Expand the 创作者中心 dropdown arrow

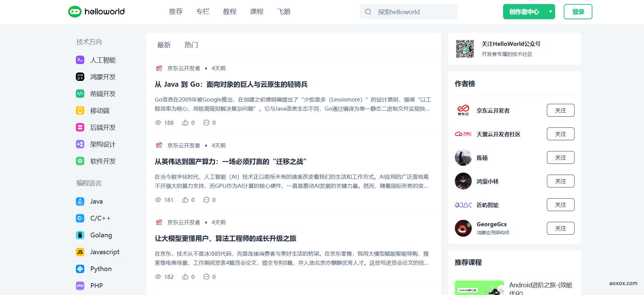550,12
